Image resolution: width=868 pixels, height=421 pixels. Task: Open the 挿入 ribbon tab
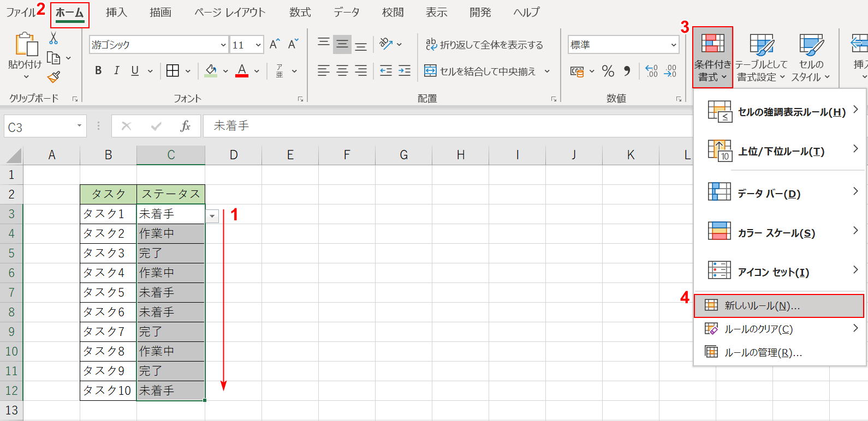116,13
